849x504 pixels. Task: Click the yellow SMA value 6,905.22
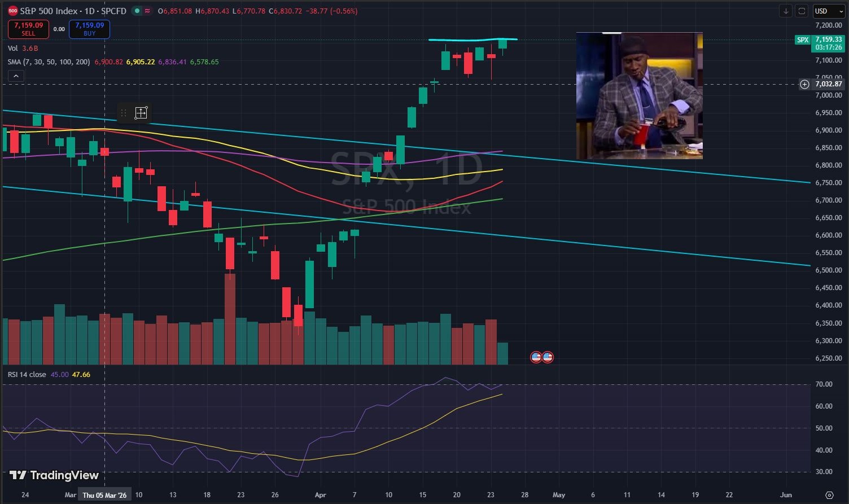point(141,62)
